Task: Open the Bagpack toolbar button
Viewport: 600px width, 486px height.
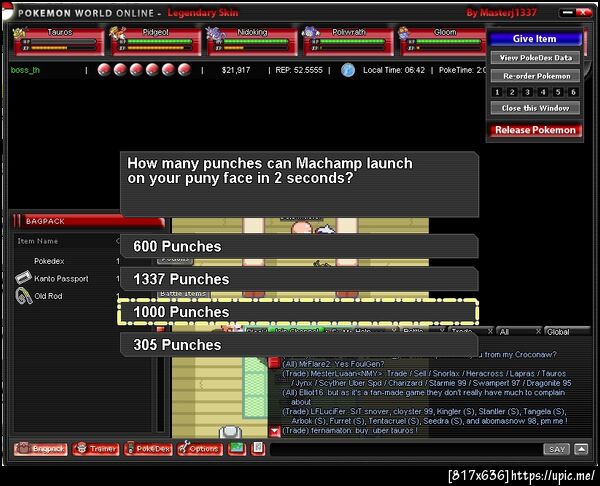Action: click(x=41, y=449)
